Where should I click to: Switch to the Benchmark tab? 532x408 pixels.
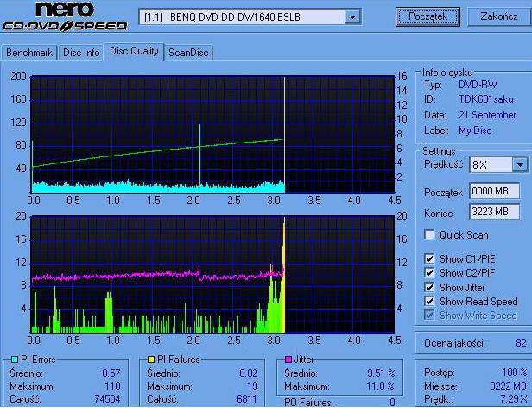pyautogui.click(x=29, y=53)
